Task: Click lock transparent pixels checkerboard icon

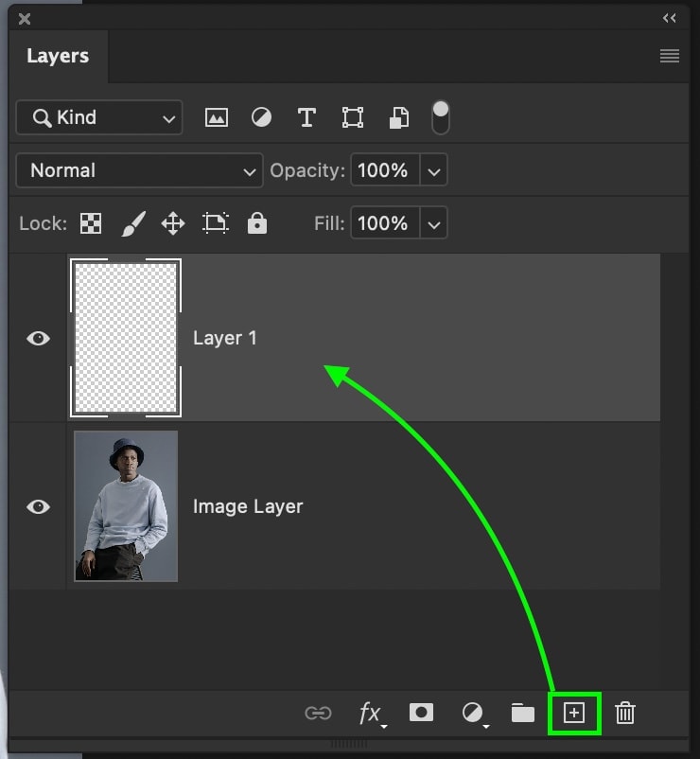Action: click(91, 223)
